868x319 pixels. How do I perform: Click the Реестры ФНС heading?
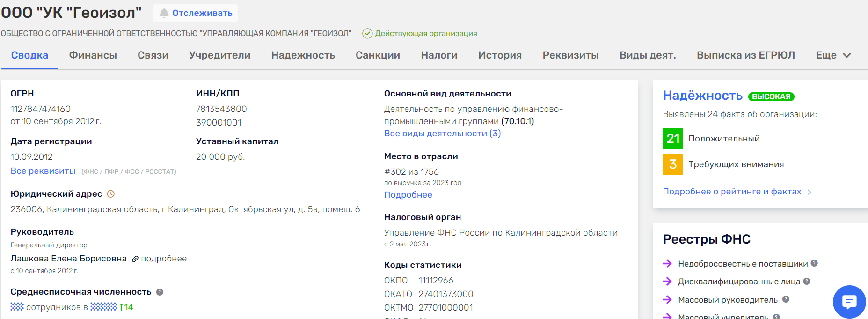[x=707, y=239]
